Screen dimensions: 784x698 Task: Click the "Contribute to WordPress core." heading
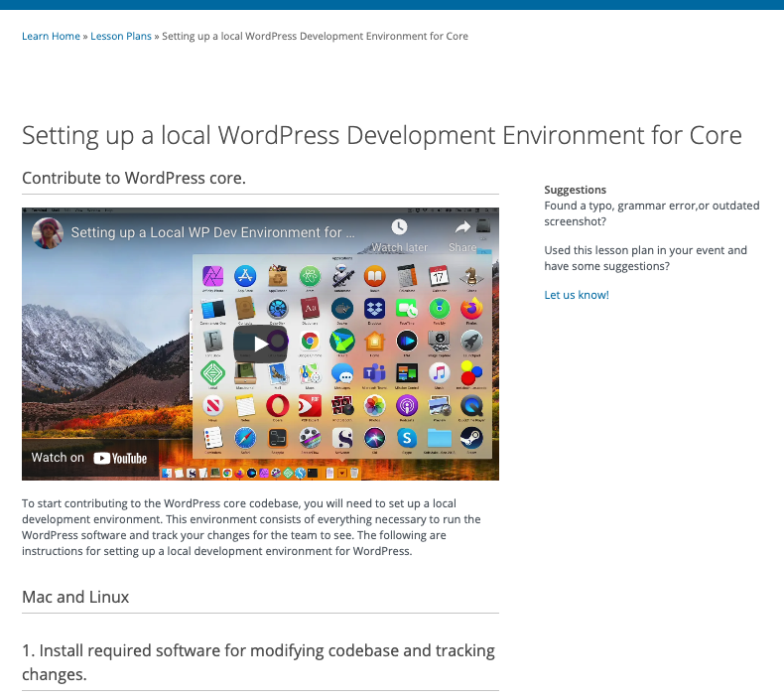[x=134, y=178]
